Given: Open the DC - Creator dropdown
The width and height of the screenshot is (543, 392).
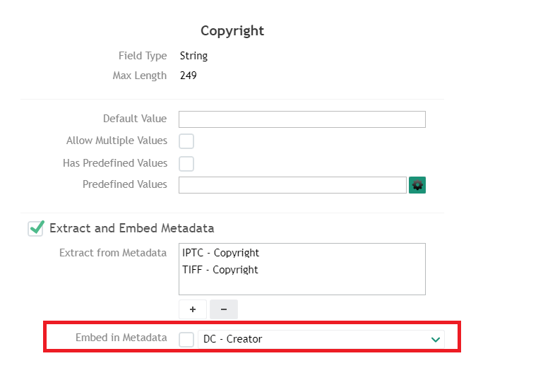Looking at the screenshot, I should tap(314, 340).
